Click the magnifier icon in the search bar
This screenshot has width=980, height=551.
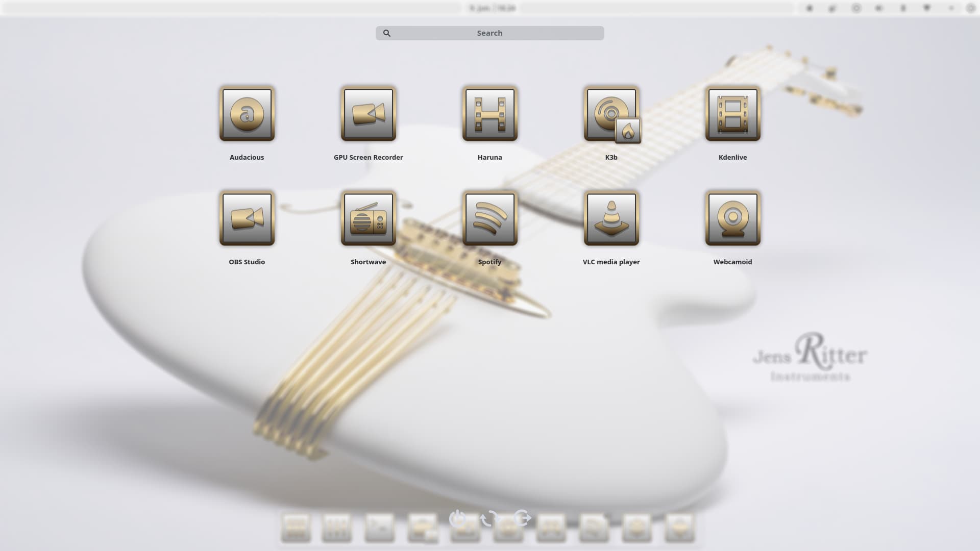click(x=387, y=33)
